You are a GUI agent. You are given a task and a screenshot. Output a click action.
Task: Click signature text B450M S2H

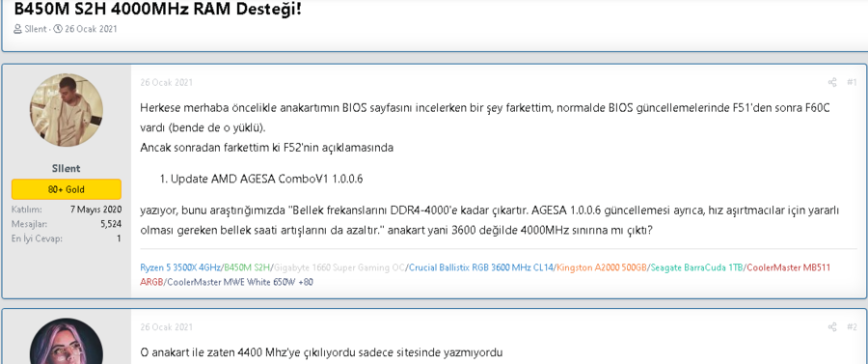(x=247, y=267)
